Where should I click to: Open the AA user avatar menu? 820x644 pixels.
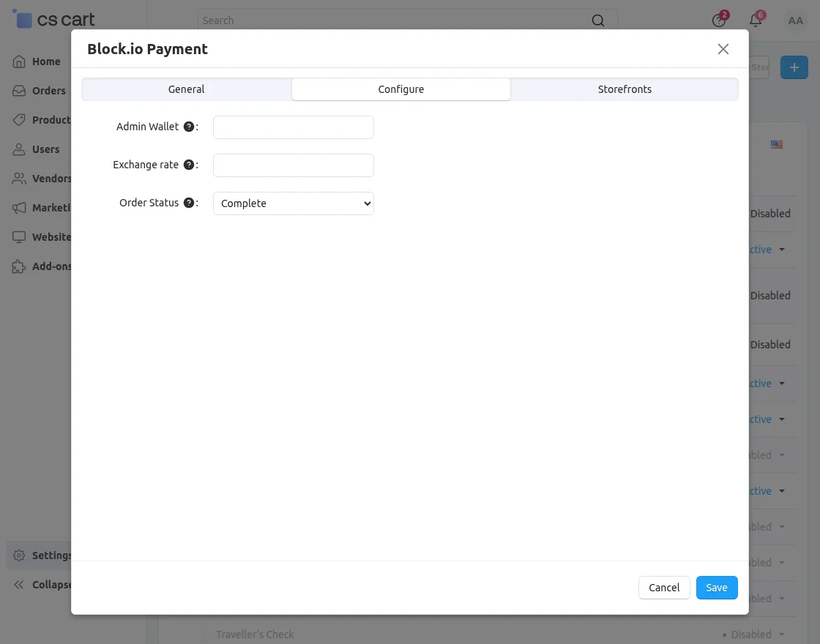(x=795, y=21)
